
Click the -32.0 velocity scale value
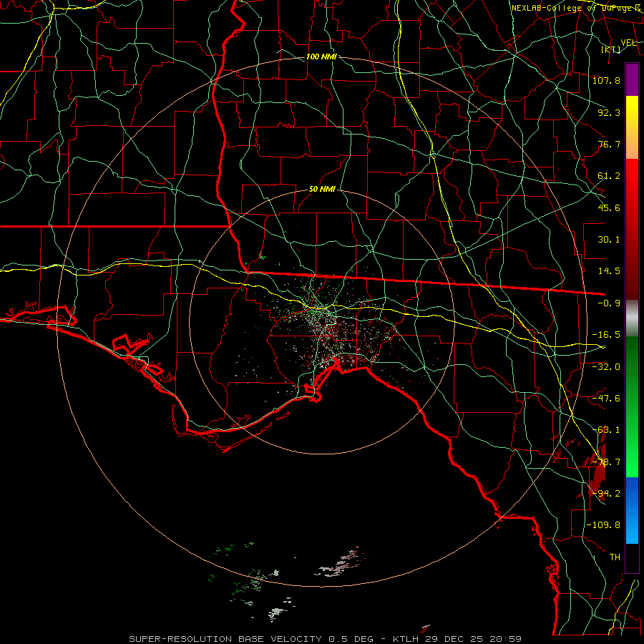pyautogui.click(x=606, y=367)
